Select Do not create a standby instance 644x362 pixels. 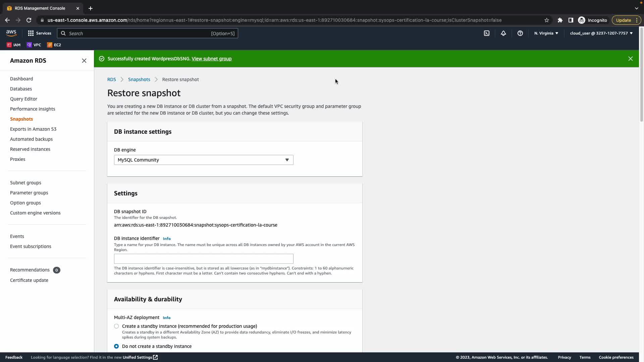[116, 346]
